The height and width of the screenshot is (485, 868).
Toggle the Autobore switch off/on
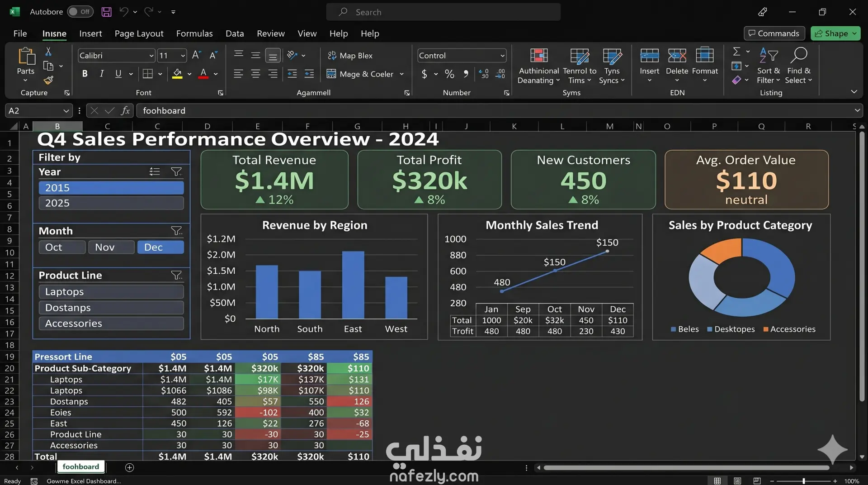click(80, 12)
